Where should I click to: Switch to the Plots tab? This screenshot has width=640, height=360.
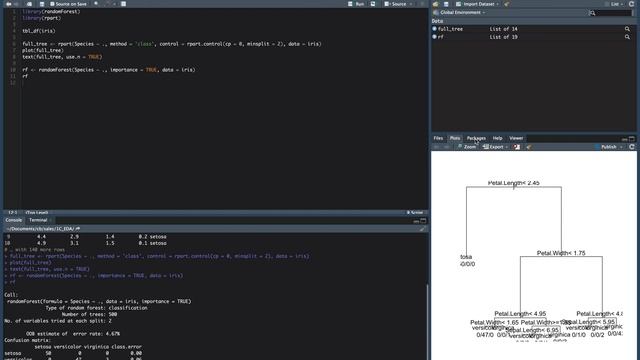pyautogui.click(x=455, y=138)
